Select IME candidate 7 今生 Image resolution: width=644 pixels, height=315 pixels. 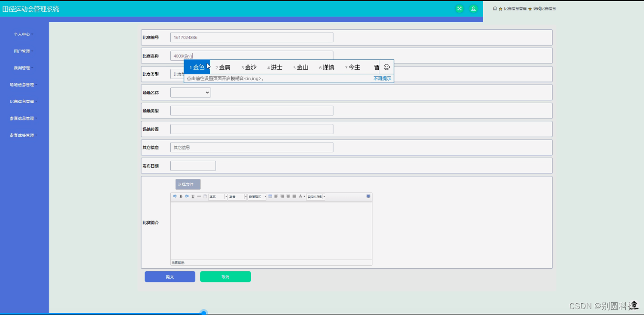point(353,67)
